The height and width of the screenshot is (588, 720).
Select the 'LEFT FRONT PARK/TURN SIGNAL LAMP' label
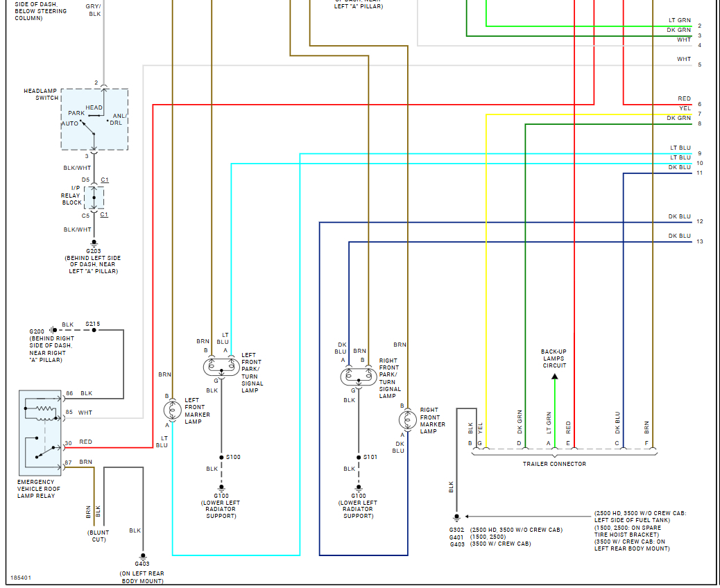[252, 373]
